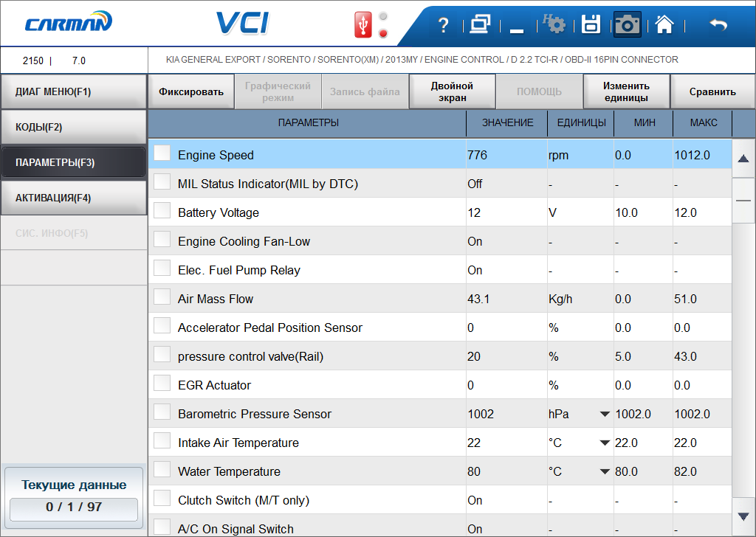Click ПАРАМЕТРЫ column header

pos(308,122)
